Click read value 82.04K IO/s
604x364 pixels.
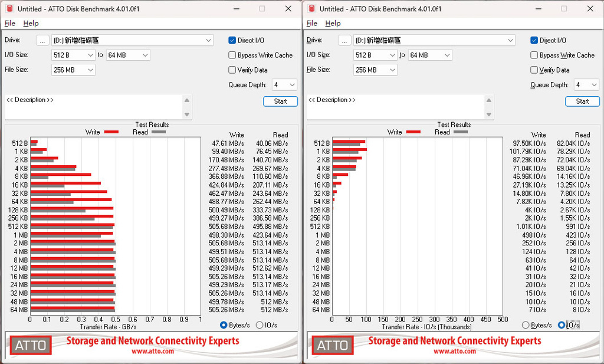pyautogui.click(x=573, y=143)
